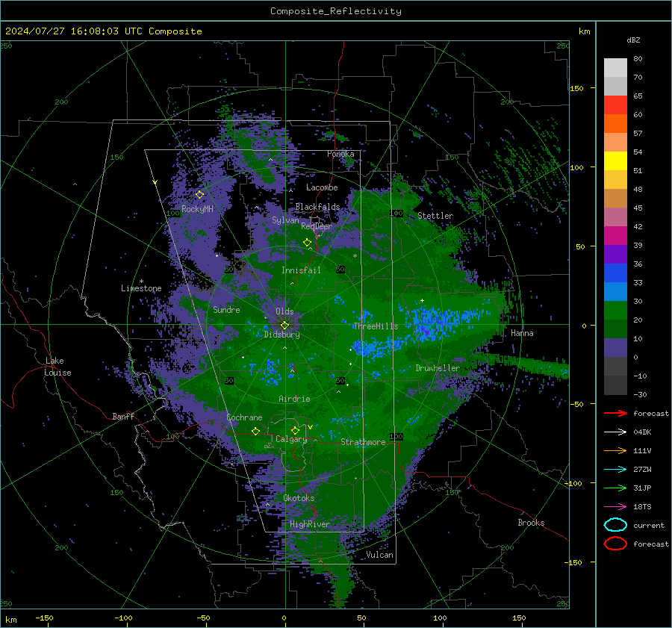Click the Composite_Reflectivity title

click(x=336, y=11)
